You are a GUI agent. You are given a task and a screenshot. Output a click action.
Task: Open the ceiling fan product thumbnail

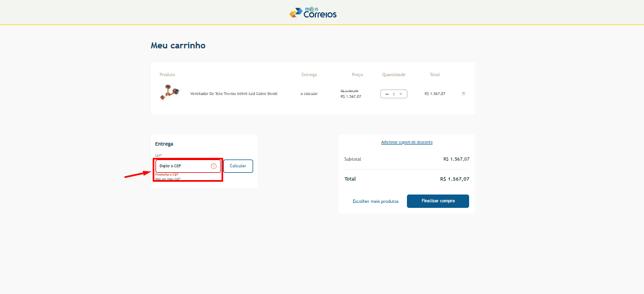click(x=169, y=93)
